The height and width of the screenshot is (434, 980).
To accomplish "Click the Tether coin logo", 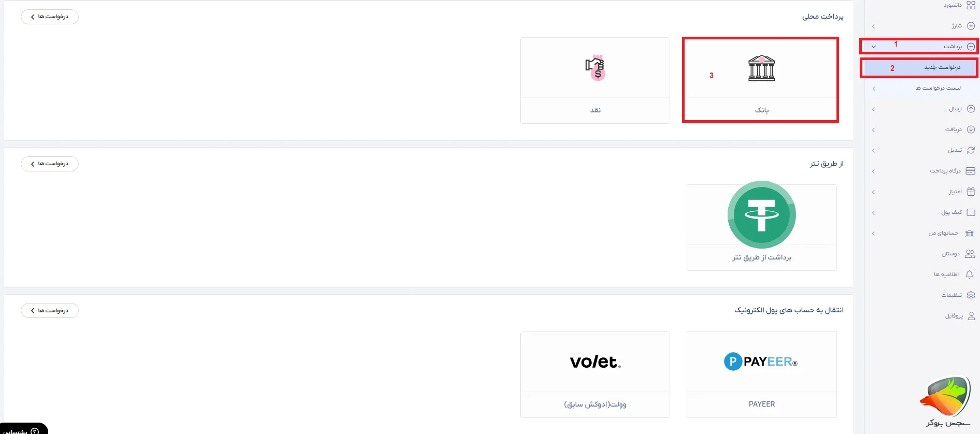I will pos(761,215).
